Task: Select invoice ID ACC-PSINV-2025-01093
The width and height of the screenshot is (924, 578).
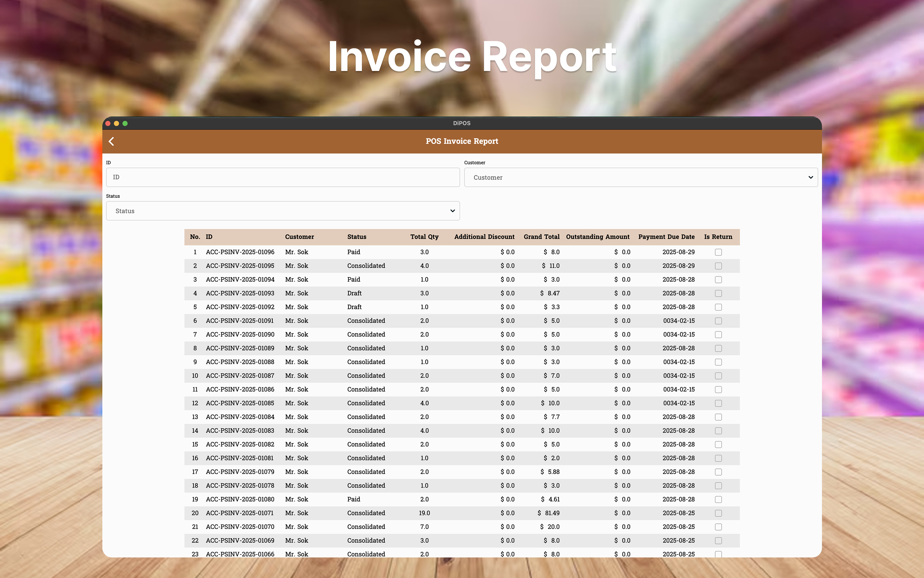Action: point(240,293)
